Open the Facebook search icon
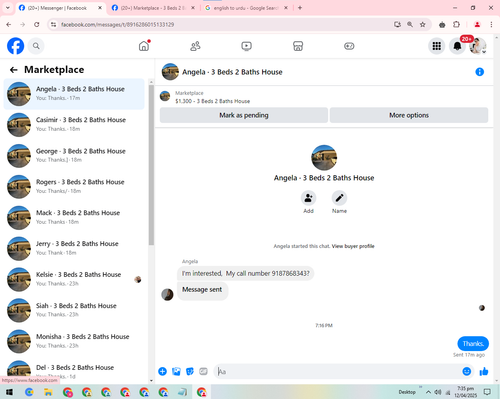500x399 pixels. 36,46
